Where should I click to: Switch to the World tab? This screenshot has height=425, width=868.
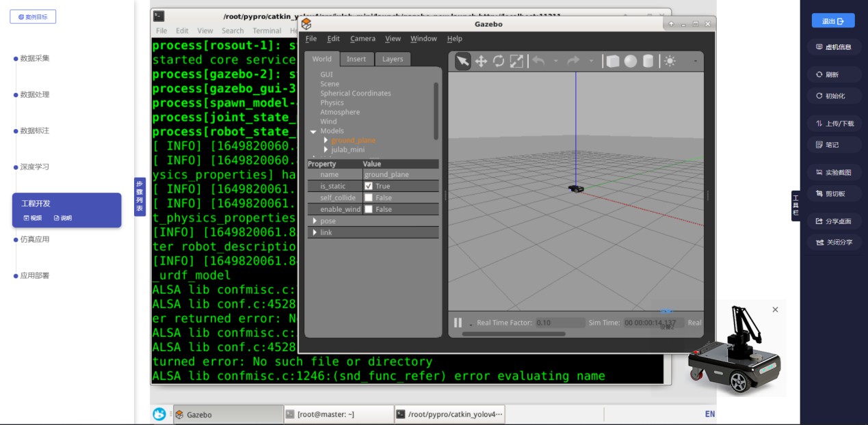(321, 59)
